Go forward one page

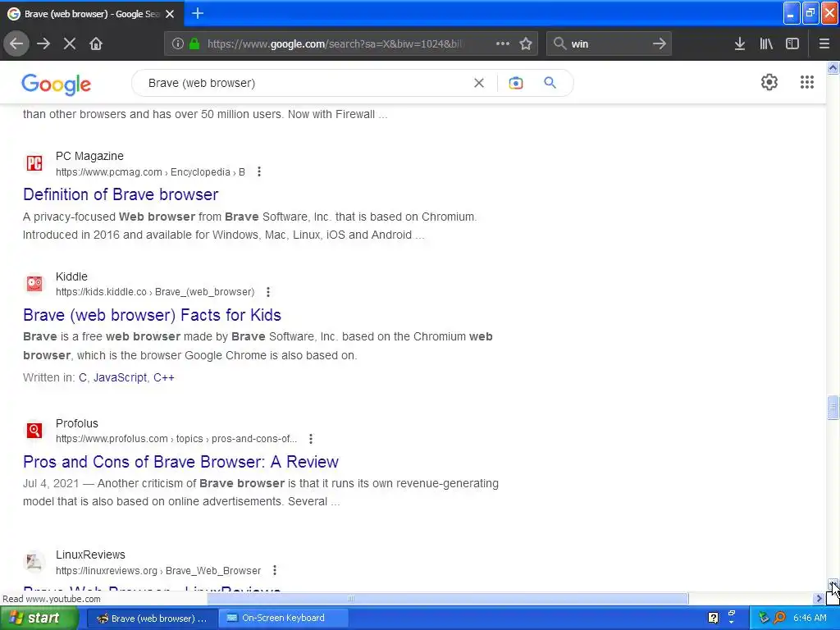tap(43, 43)
